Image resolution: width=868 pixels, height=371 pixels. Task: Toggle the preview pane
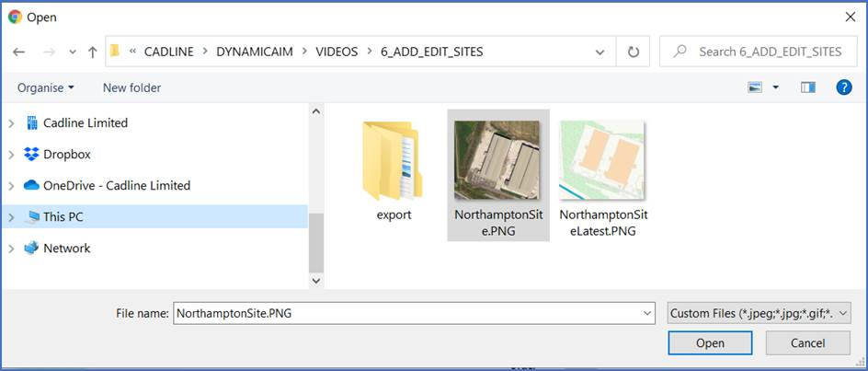pos(808,87)
